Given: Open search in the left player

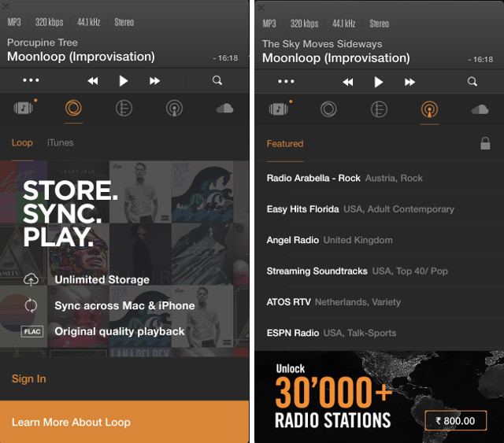Looking at the screenshot, I should [x=217, y=80].
